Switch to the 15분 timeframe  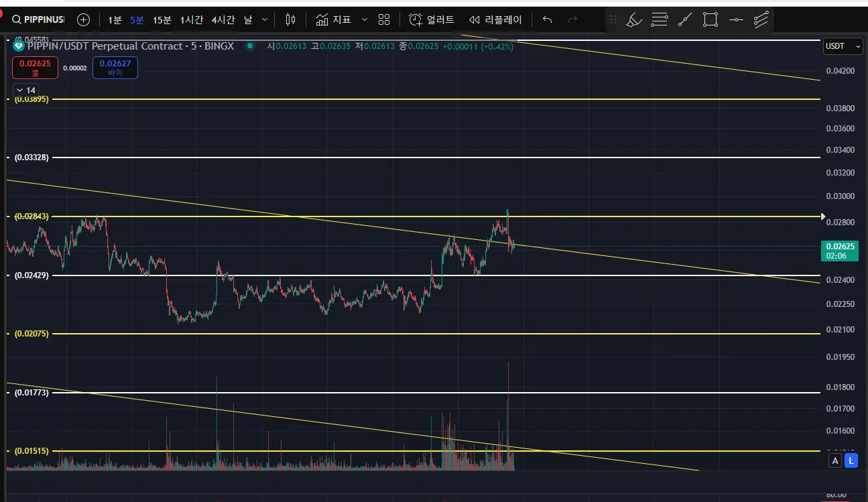click(162, 20)
